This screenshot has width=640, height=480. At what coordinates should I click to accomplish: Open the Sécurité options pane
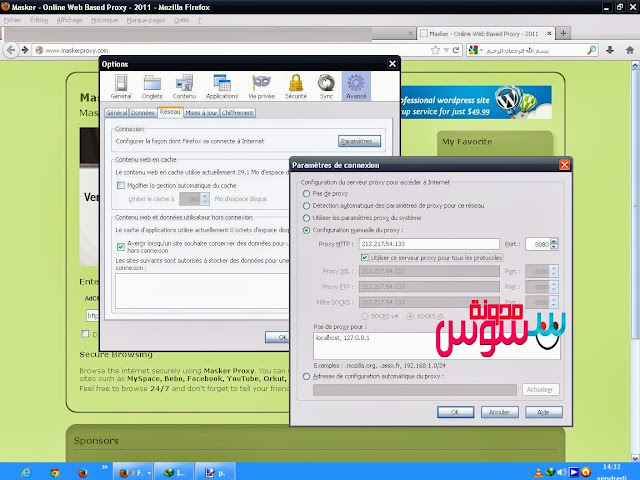[x=296, y=87]
